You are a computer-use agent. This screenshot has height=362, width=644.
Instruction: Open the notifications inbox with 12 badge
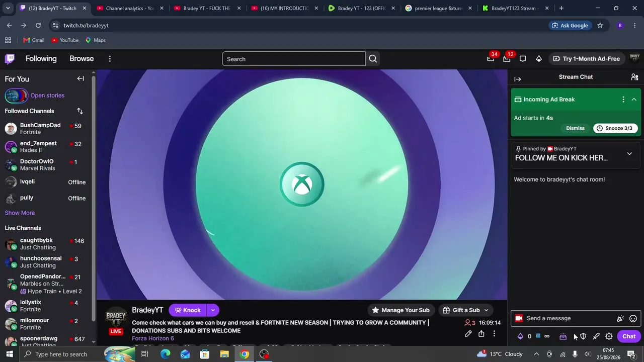click(507, 59)
